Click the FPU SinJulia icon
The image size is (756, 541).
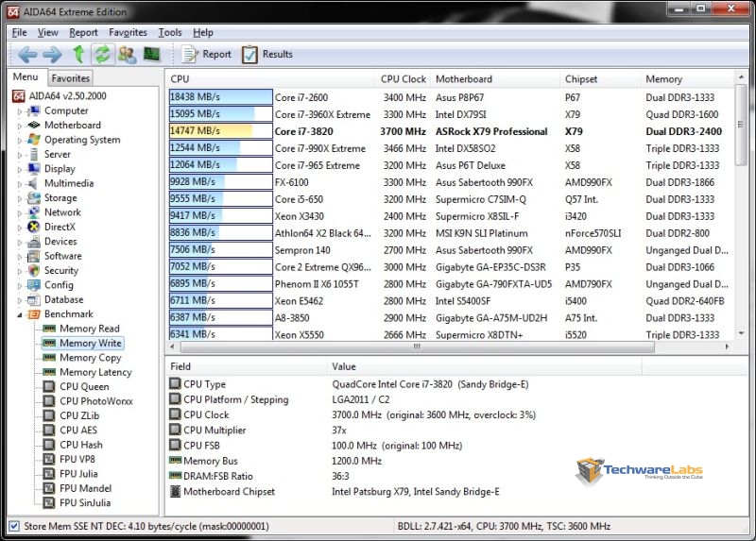click(x=49, y=502)
